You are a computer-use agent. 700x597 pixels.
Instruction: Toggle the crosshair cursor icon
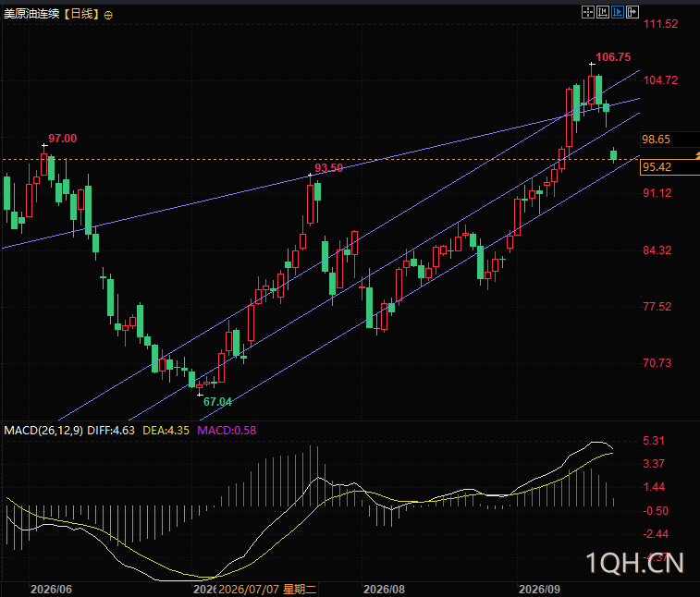[x=588, y=13]
